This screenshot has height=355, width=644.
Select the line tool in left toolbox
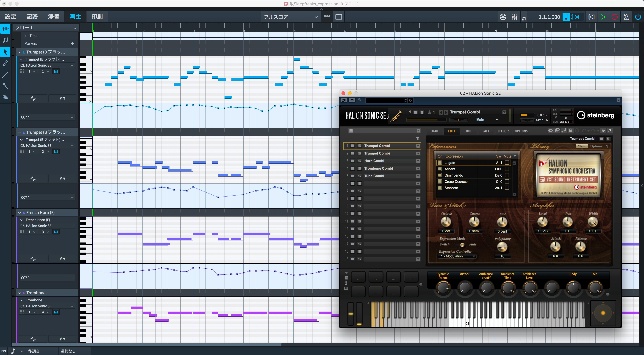point(5,75)
